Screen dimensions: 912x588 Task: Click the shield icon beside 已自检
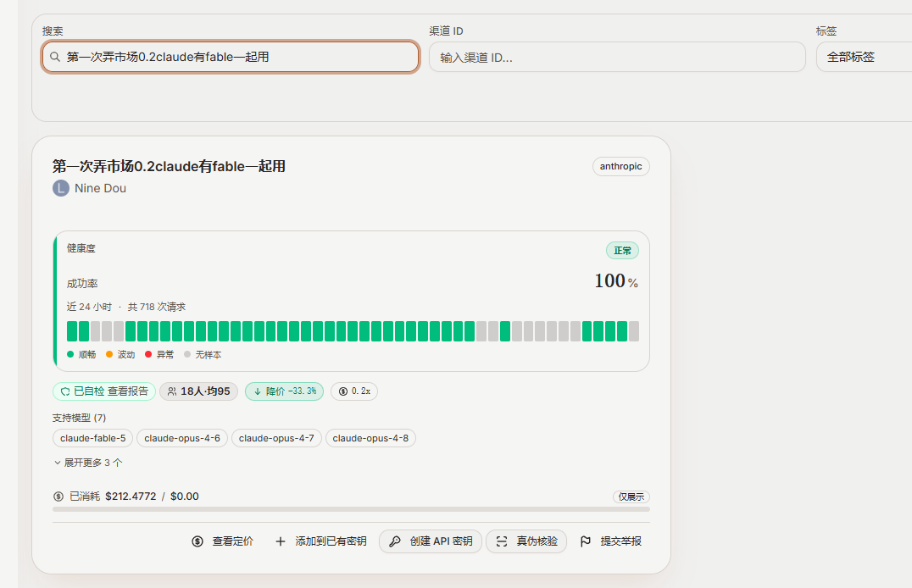(x=65, y=391)
